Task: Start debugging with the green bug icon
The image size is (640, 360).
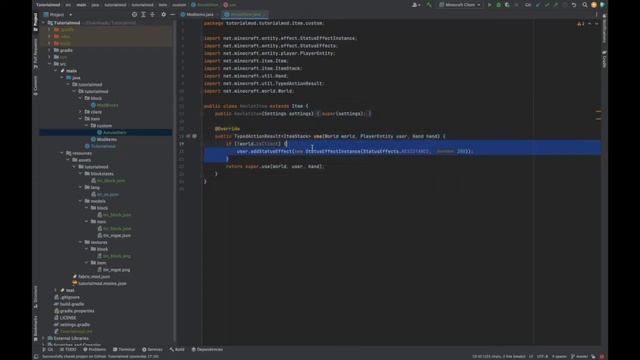Action: (x=498, y=5)
